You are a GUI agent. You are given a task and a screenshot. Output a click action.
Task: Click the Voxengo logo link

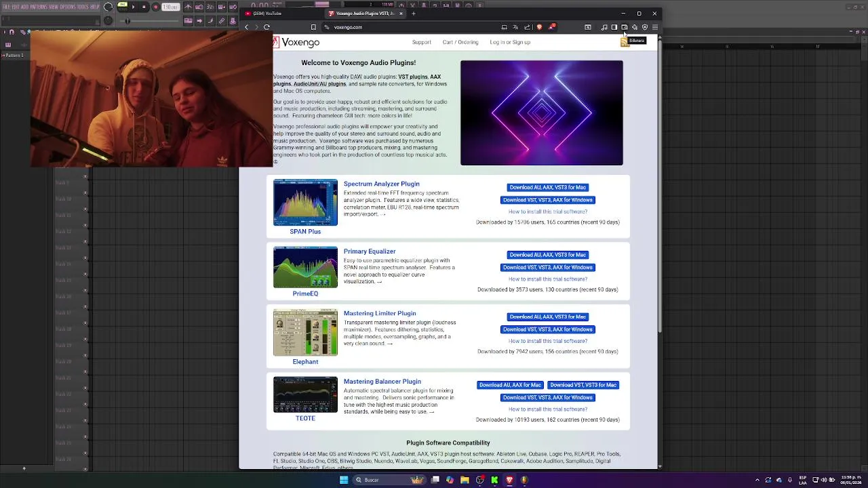[296, 42]
